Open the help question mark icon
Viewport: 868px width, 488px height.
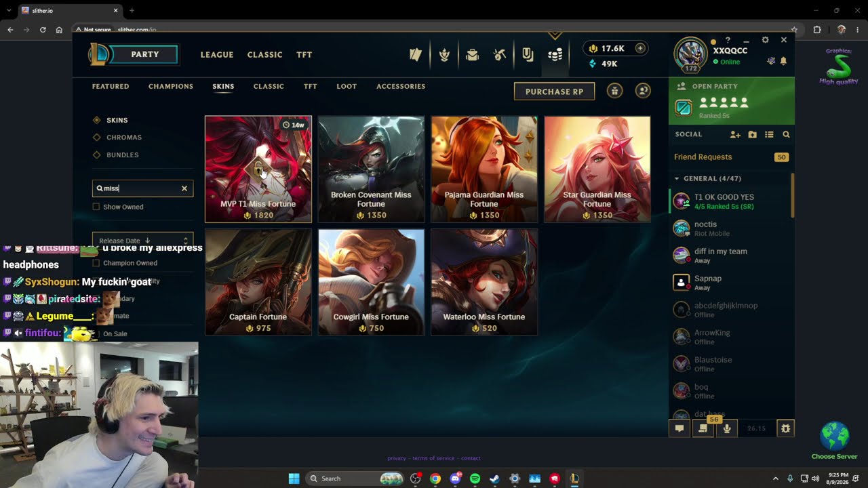tap(728, 41)
